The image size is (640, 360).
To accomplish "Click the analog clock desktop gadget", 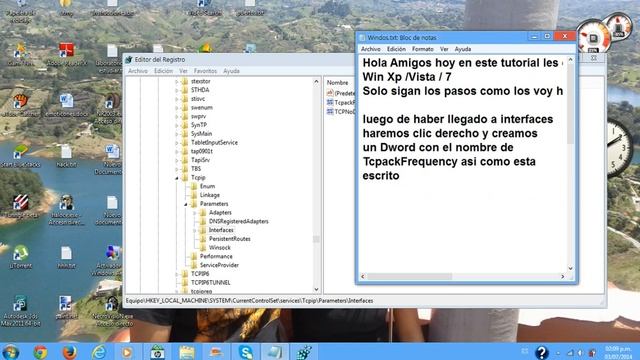I will (619, 148).
